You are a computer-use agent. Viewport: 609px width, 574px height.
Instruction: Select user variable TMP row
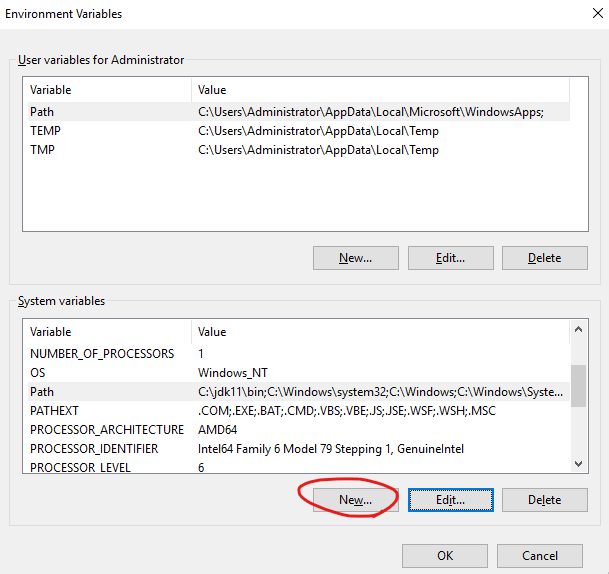click(299, 150)
